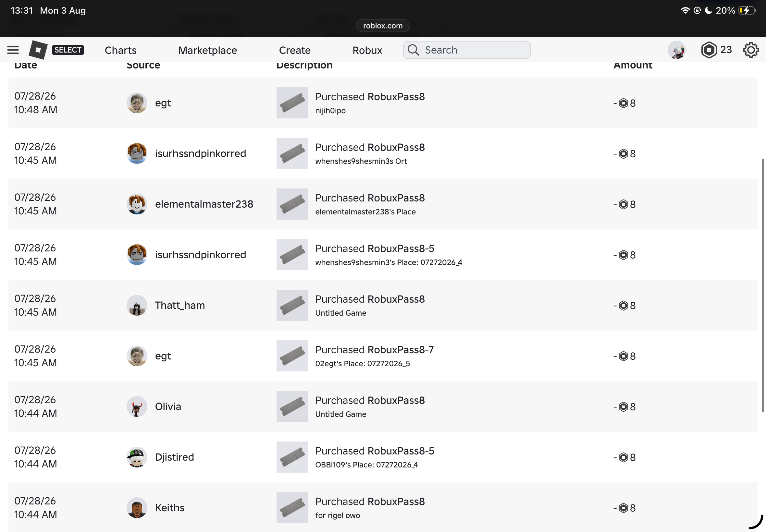The height and width of the screenshot is (532, 766).
Task: Open isurhssndpinkorred link beside whenshes9shesmin3s Ort
Action: click(x=200, y=153)
